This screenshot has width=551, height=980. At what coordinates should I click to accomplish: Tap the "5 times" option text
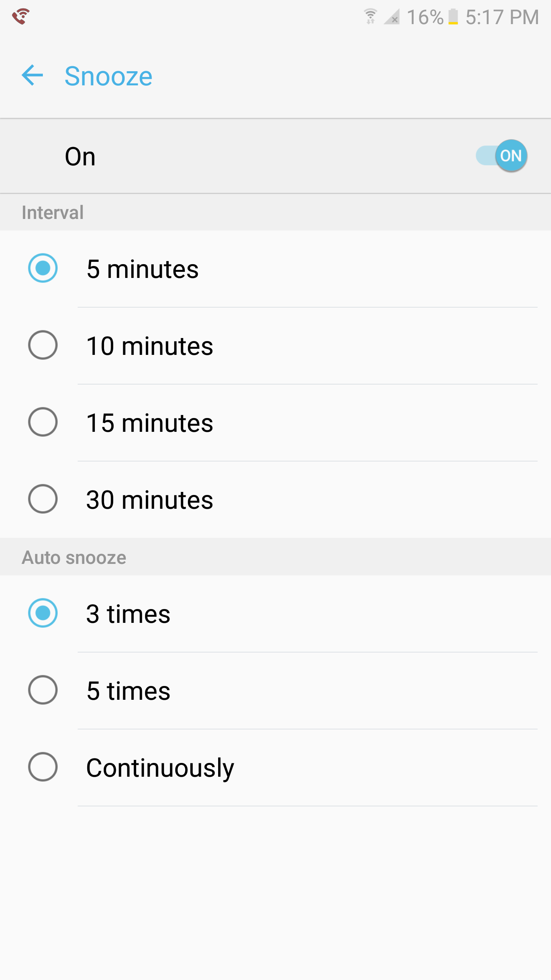[128, 691]
